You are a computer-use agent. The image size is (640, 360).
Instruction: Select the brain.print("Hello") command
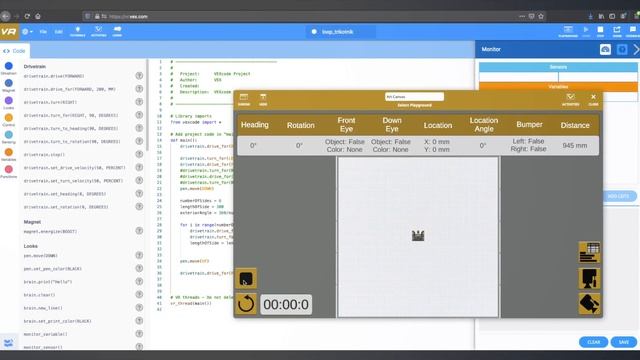48,282
